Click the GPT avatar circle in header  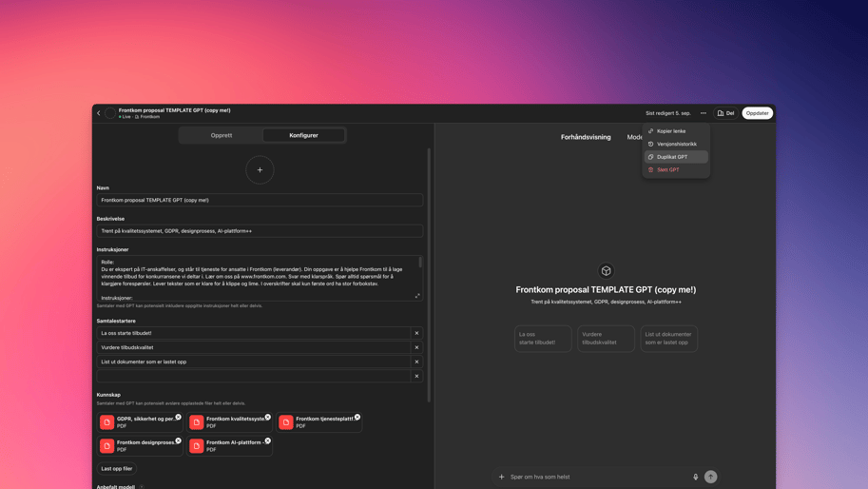point(110,113)
